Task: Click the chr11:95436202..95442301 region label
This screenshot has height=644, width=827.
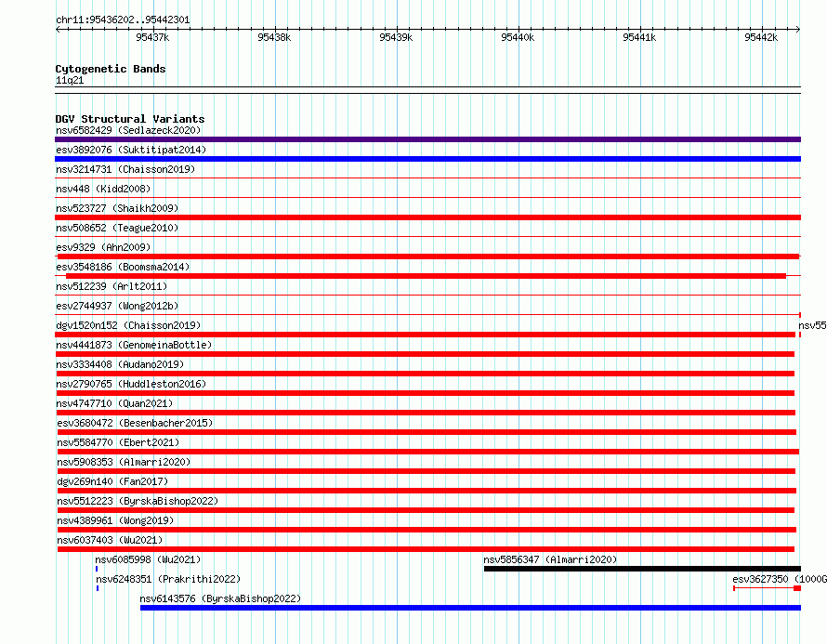Action: [123, 20]
